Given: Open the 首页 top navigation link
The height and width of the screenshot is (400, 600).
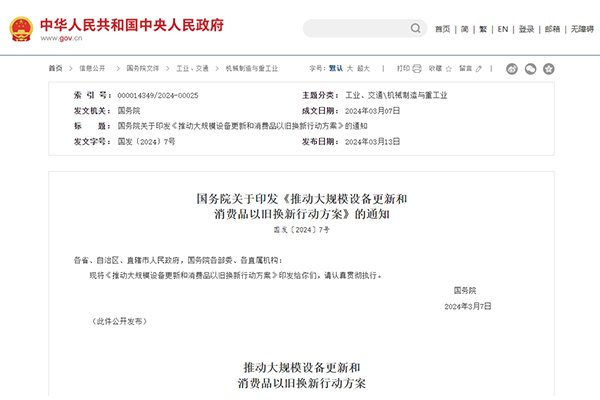Looking at the screenshot, I should pos(442,29).
